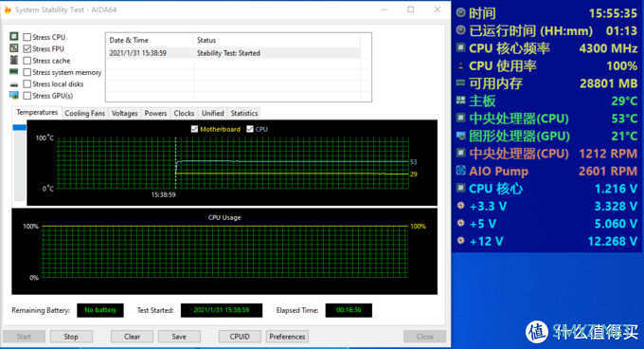Image resolution: width=644 pixels, height=349 pixels.
Task: Click the voltage icon beside +3.3 V
Action: pyautogui.click(x=461, y=206)
